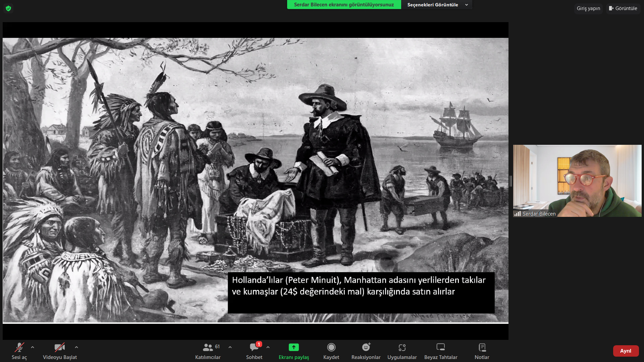
Task: Click the green encryption shield icon
Action: [x=8, y=8]
